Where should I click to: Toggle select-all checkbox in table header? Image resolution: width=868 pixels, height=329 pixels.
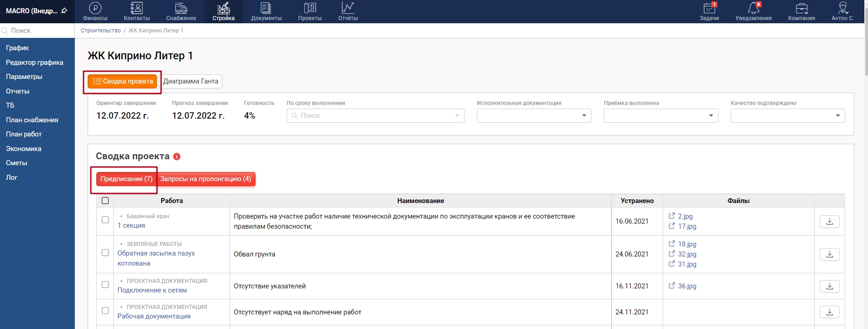105,201
